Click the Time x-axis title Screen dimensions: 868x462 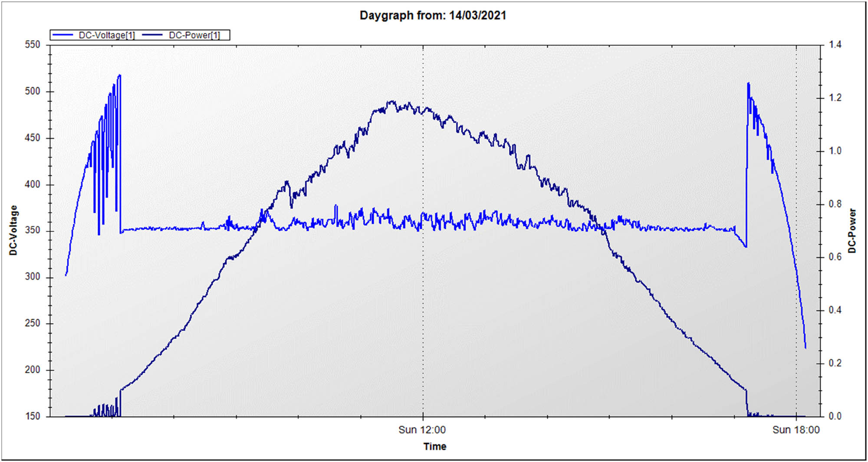(x=435, y=446)
